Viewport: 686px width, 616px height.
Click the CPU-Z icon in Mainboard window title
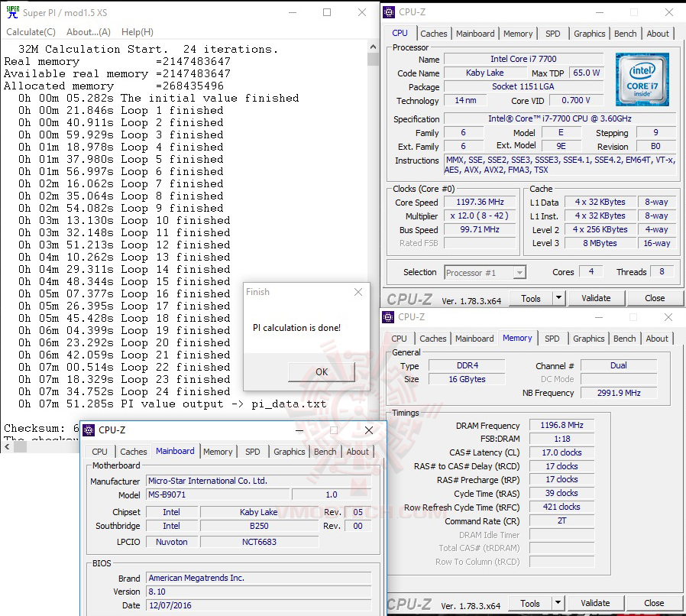(x=89, y=430)
